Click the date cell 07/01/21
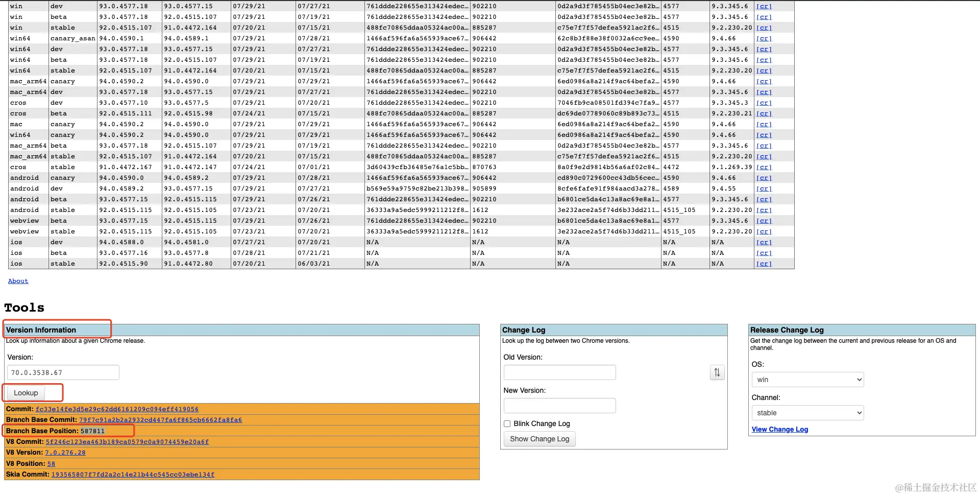Screen dimensions: 980x496 click(x=330, y=167)
